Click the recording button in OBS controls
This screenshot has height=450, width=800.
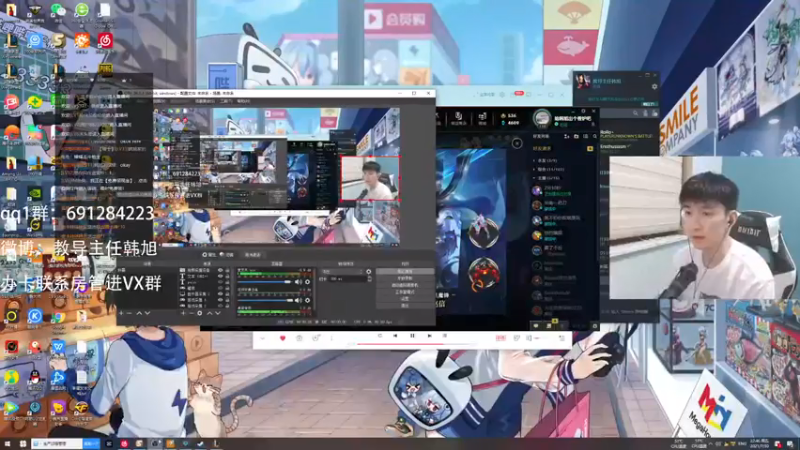pyautogui.click(x=405, y=278)
